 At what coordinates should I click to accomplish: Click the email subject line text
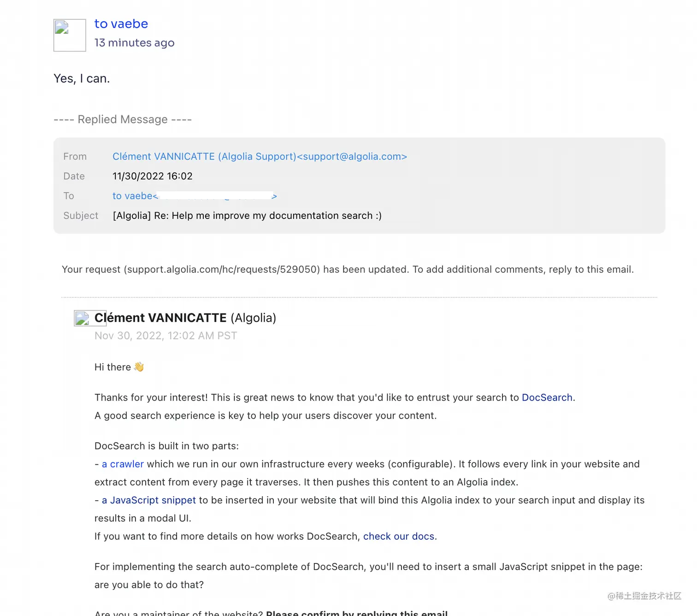[x=247, y=216]
